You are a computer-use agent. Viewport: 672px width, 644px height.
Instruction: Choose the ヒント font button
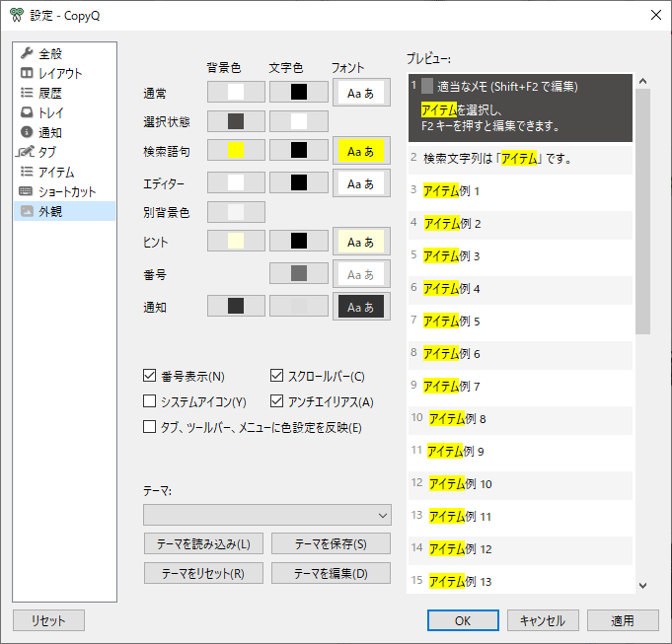pos(361,241)
